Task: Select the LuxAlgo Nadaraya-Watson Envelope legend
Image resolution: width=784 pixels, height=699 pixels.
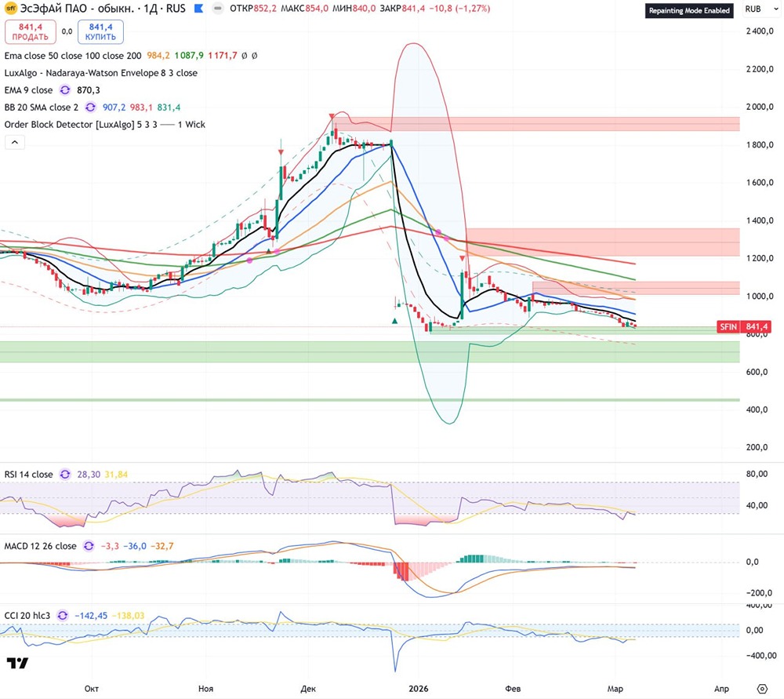Action: [x=101, y=73]
